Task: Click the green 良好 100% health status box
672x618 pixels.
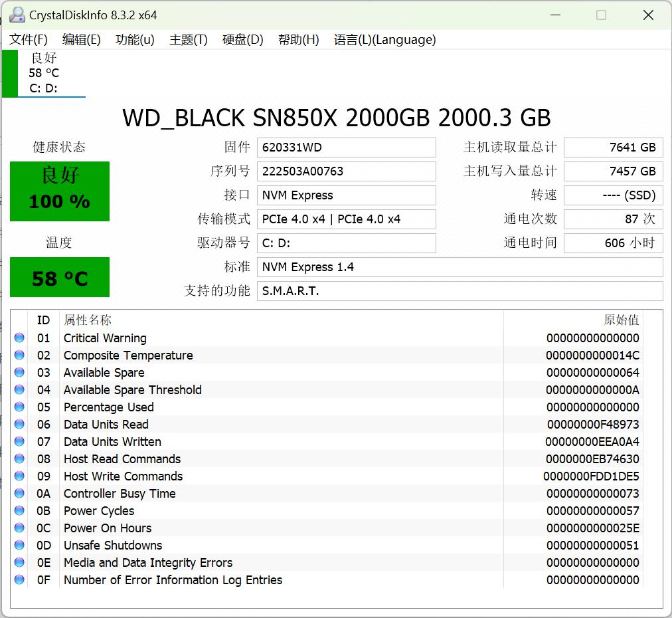Action: 60,191
